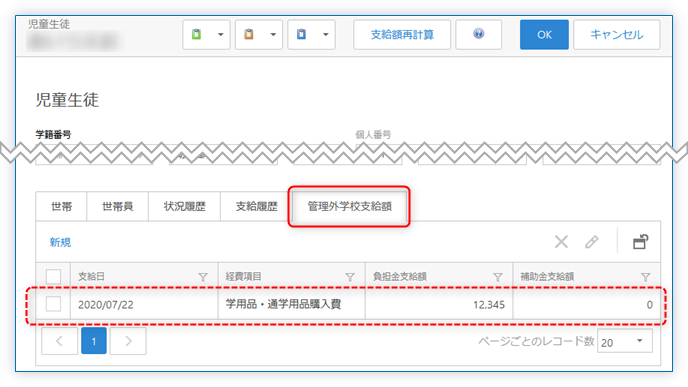Click the green clipboard icon
Screen dimensions: 688x387
point(196,34)
